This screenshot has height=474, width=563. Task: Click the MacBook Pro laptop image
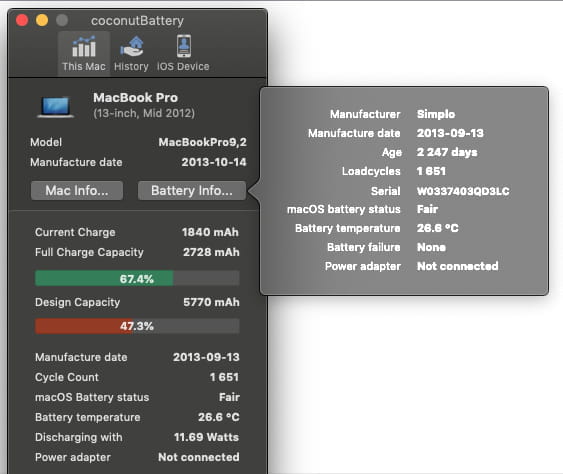click(x=56, y=107)
